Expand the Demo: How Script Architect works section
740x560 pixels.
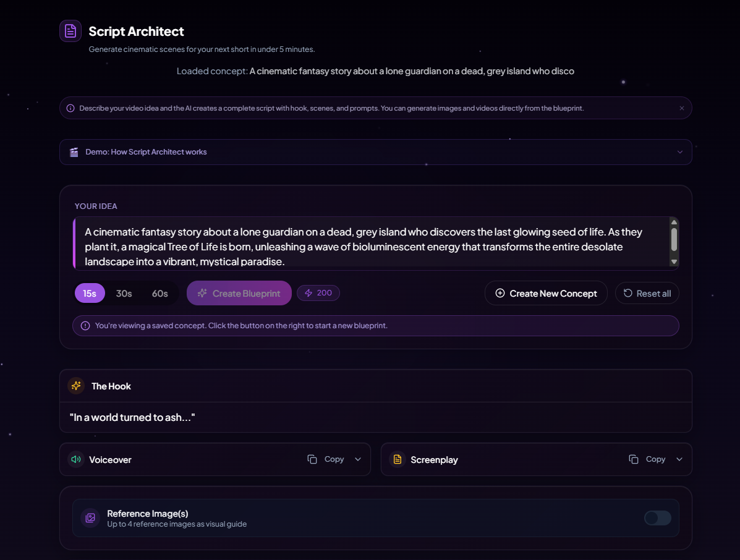680,152
